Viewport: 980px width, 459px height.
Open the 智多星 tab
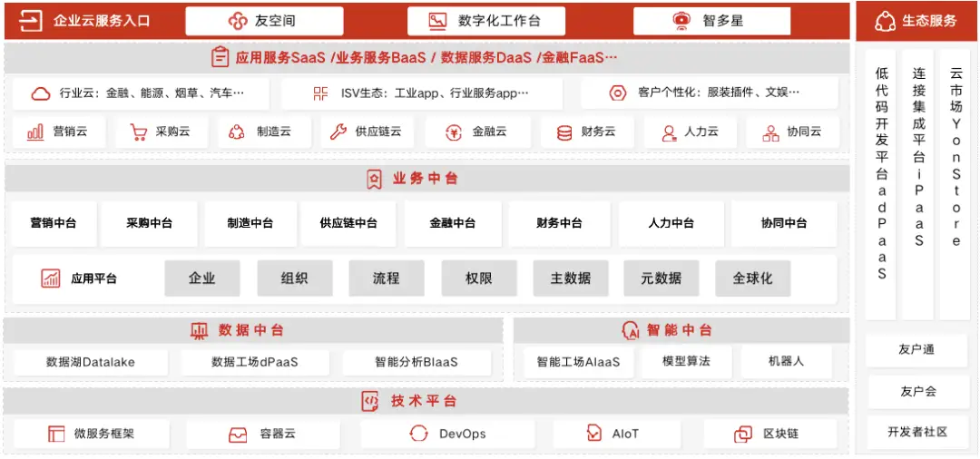tap(712, 21)
